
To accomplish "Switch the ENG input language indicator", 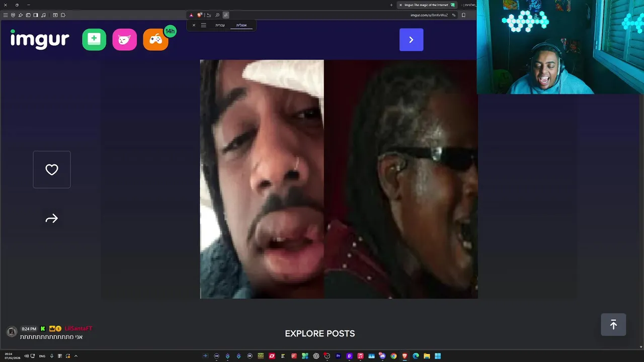I will pyautogui.click(x=42, y=356).
